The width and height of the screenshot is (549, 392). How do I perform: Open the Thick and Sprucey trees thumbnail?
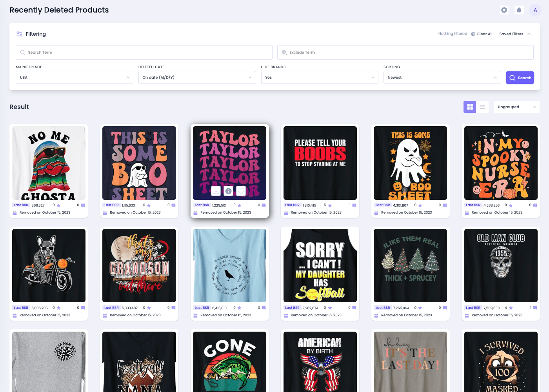click(x=410, y=266)
